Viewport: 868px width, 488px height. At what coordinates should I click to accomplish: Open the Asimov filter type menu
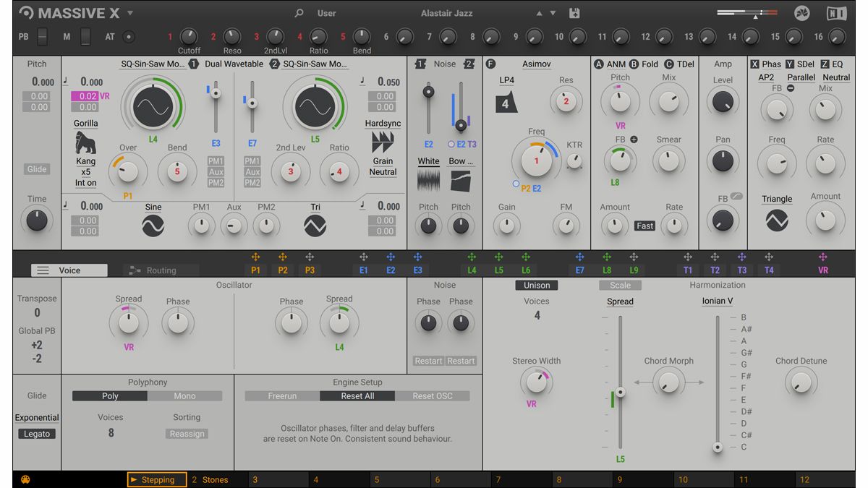(x=537, y=64)
